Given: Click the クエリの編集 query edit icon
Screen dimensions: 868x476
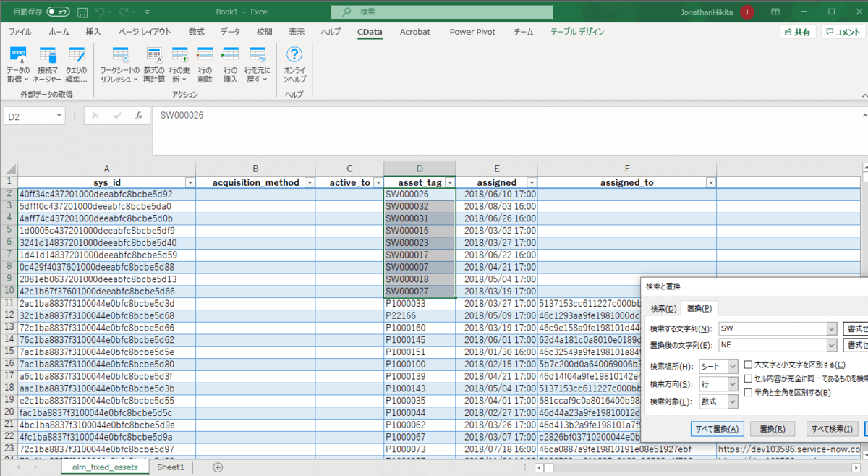Looking at the screenshot, I should tap(77, 64).
